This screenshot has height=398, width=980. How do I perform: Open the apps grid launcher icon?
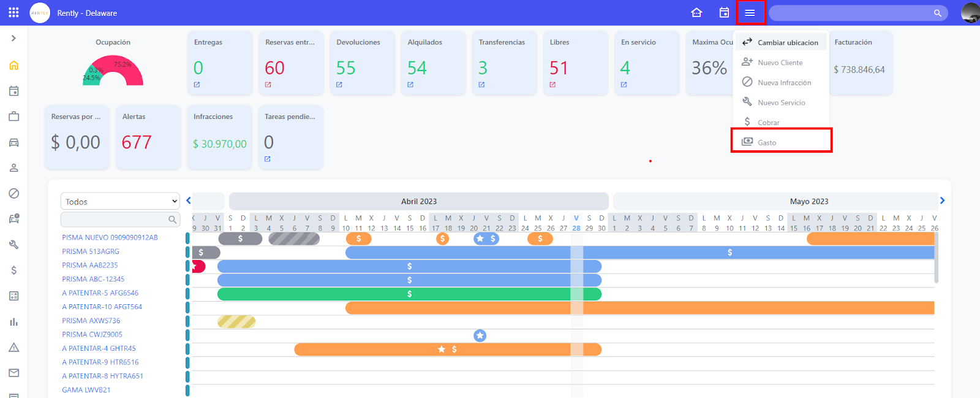pyautogui.click(x=13, y=12)
